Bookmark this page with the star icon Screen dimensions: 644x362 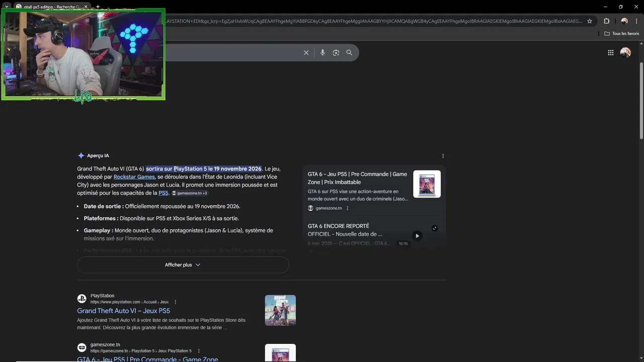coord(590,21)
